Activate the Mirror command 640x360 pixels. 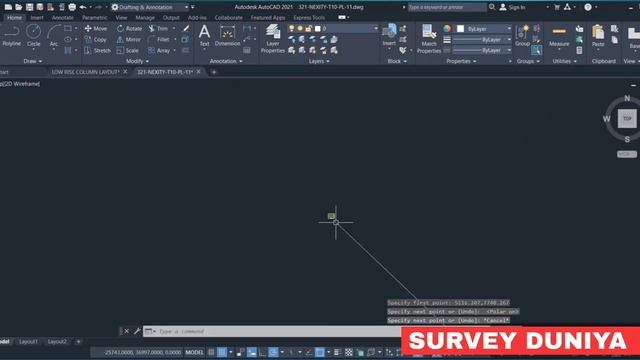click(x=129, y=40)
